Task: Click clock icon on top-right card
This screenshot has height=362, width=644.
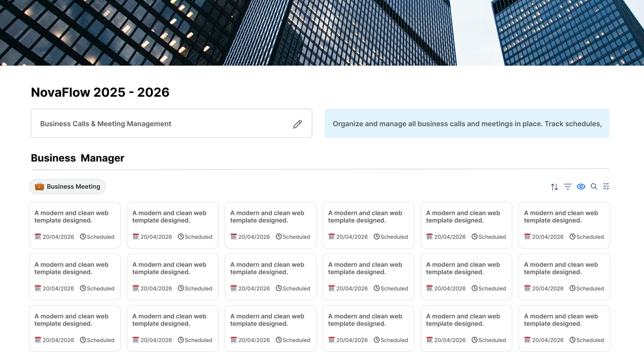Action: point(572,236)
